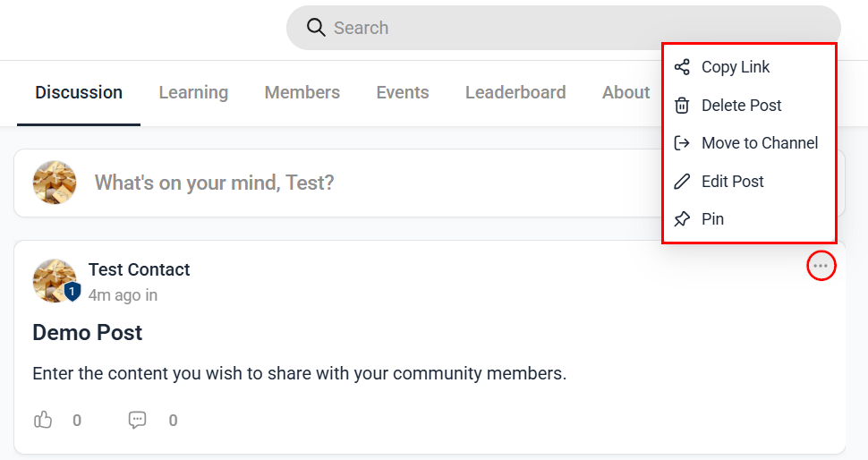Click the Delete Post trash icon
The height and width of the screenshot is (460, 868).
click(x=682, y=106)
